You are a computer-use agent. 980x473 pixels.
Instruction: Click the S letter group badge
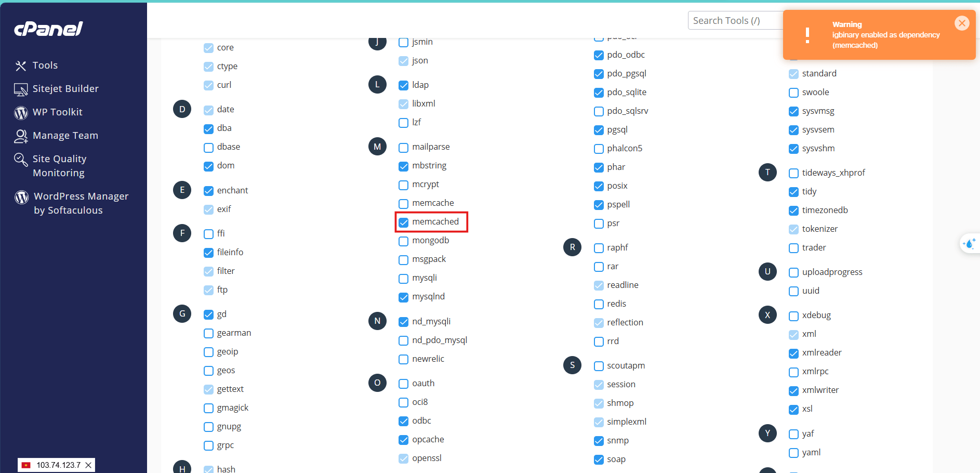coord(572,365)
